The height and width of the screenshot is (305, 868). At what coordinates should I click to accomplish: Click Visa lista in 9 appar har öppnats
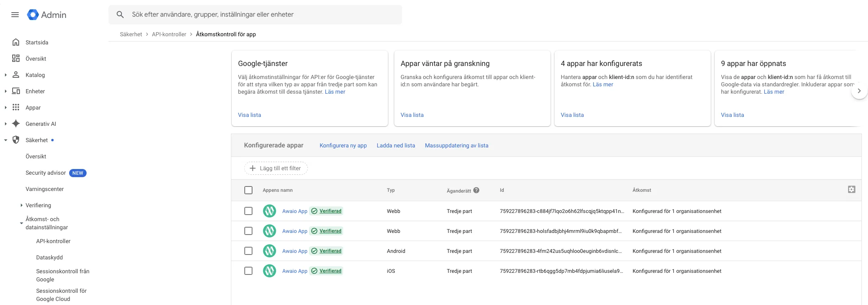733,115
